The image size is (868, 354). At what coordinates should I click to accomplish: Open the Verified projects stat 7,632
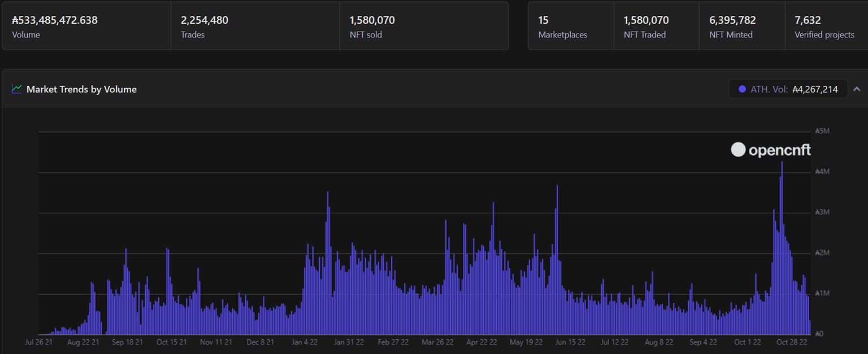824,26
